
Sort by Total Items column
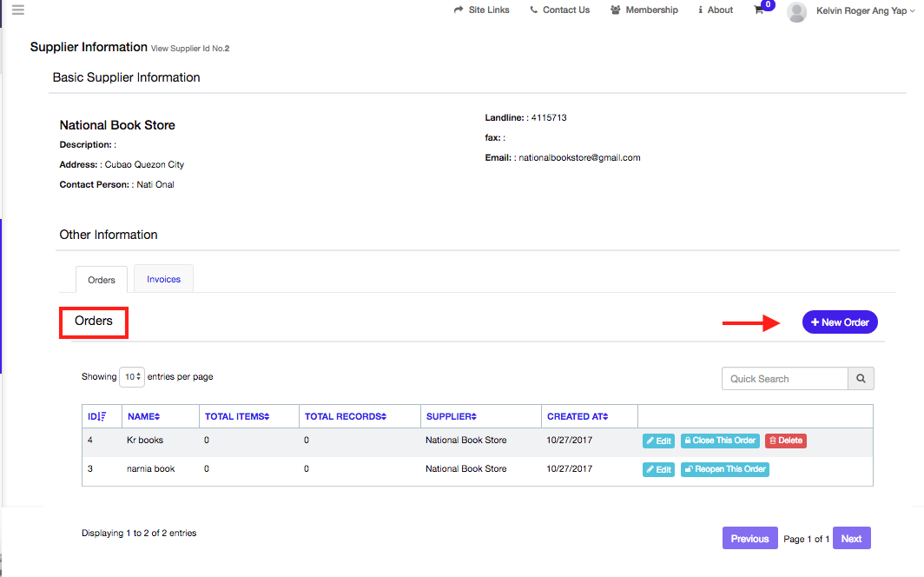click(x=237, y=416)
